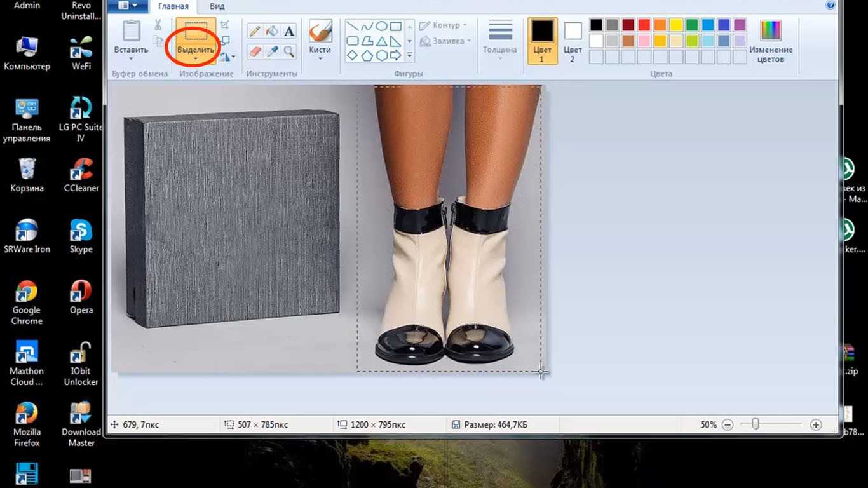
Task: Select the Google Chrome desktop icon
Action: click(x=27, y=303)
